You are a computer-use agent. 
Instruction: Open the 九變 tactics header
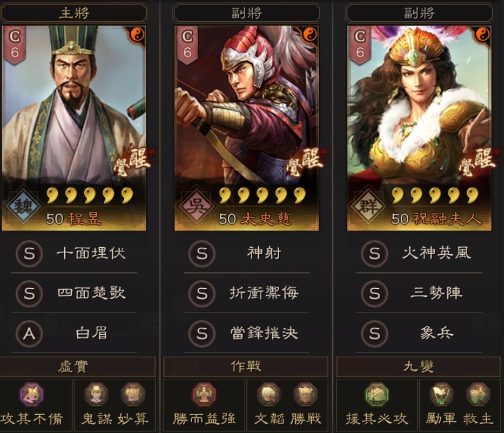pos(419,366)
